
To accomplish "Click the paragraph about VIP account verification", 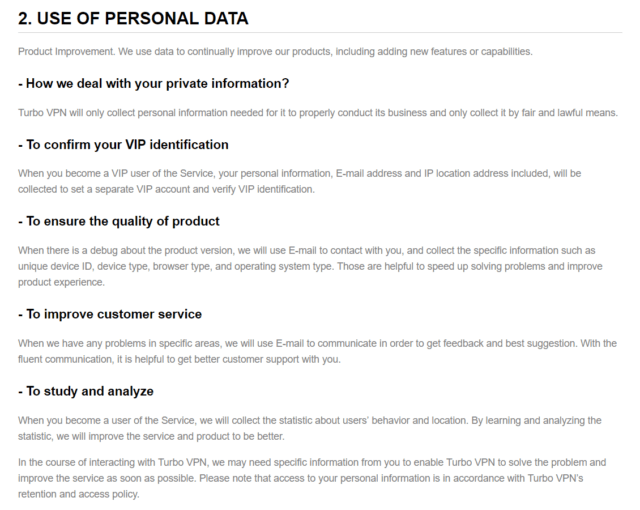I will (300, 181).
